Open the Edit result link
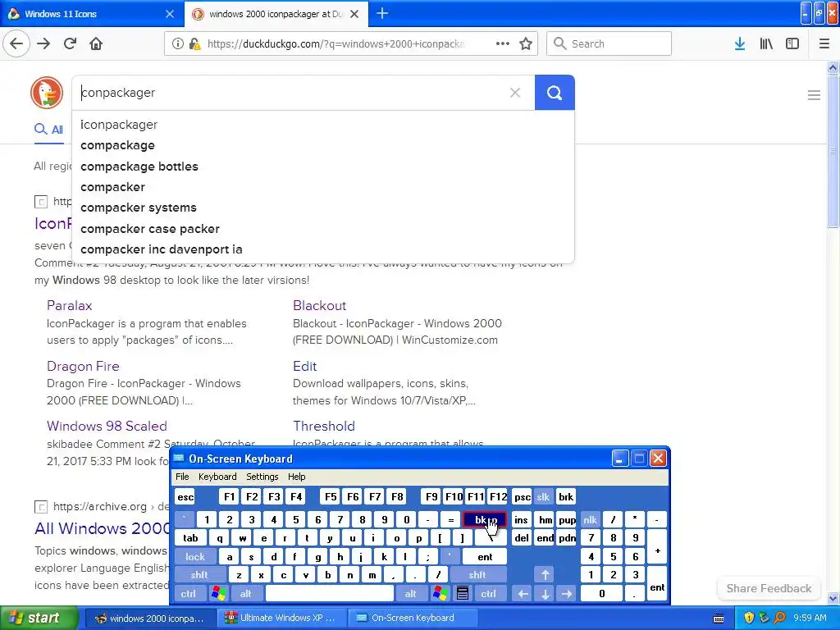The image size is (840, 630). 305,366
